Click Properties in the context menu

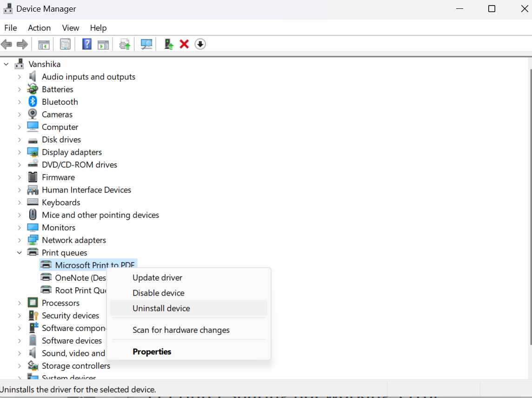point(152,351)
